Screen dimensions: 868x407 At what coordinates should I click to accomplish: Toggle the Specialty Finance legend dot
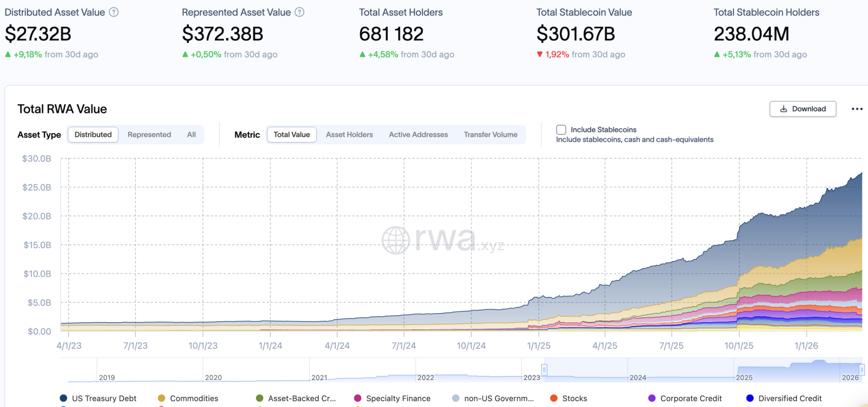pos(358,398)
